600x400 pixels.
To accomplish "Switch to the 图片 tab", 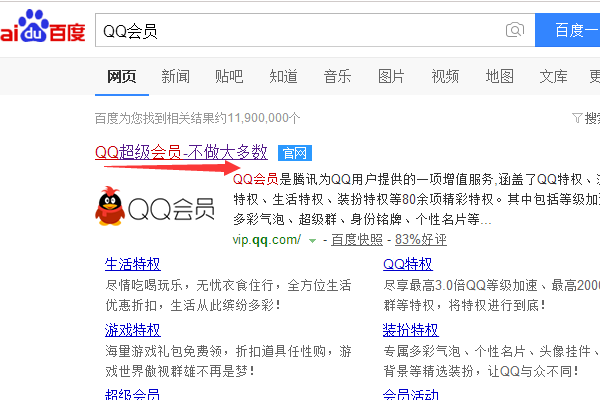I will coord(391,76).
